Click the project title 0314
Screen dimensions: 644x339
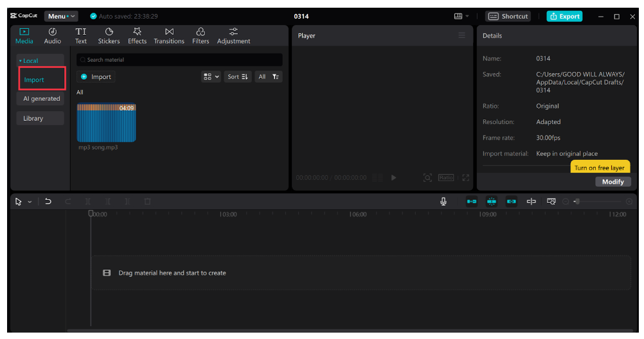301,17
